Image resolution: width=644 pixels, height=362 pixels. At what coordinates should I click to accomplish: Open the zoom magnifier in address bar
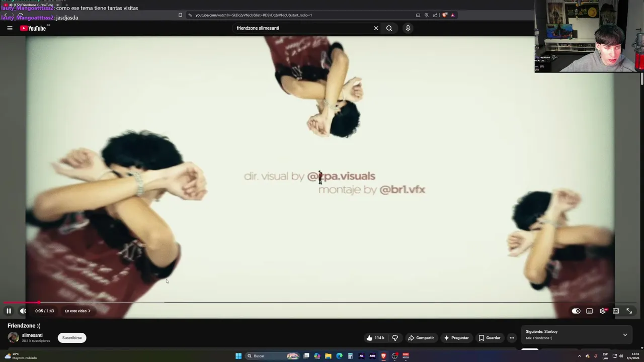[427, 15]
